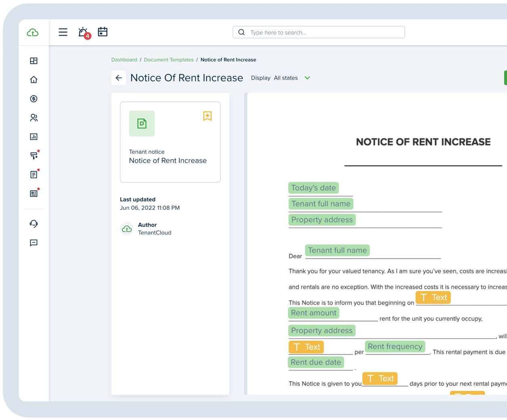Open the notifications alarm with 4 alerts
The height and width of the screenshot is (420, 507).
[83, 32]
